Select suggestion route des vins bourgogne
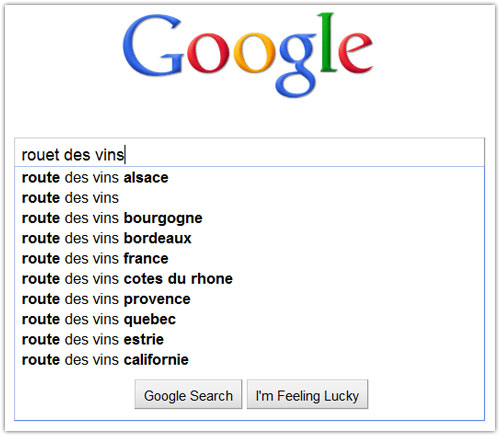 tap(249, 218)
